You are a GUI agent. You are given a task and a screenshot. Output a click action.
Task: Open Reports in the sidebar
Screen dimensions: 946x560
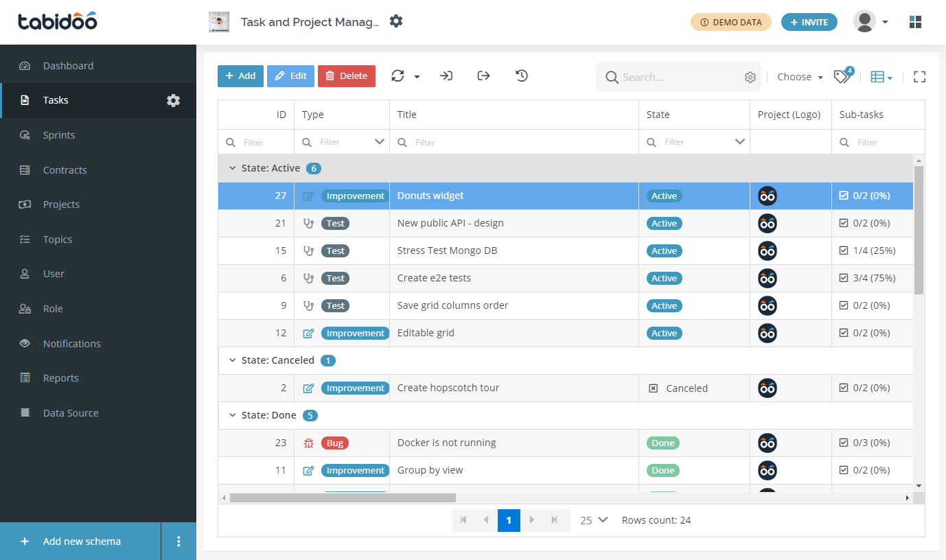point(98,378)
